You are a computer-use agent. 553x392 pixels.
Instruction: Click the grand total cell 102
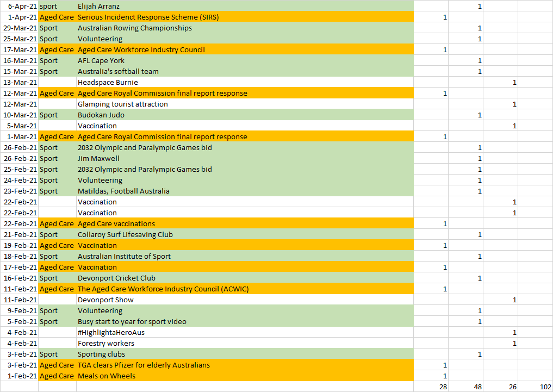pyautogui.click(x=536, y=387)
